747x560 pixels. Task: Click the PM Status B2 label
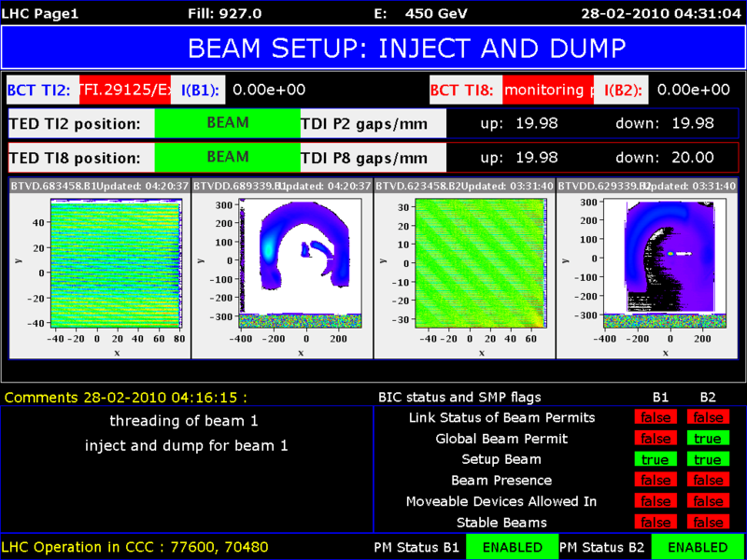(x=602, y=547)
